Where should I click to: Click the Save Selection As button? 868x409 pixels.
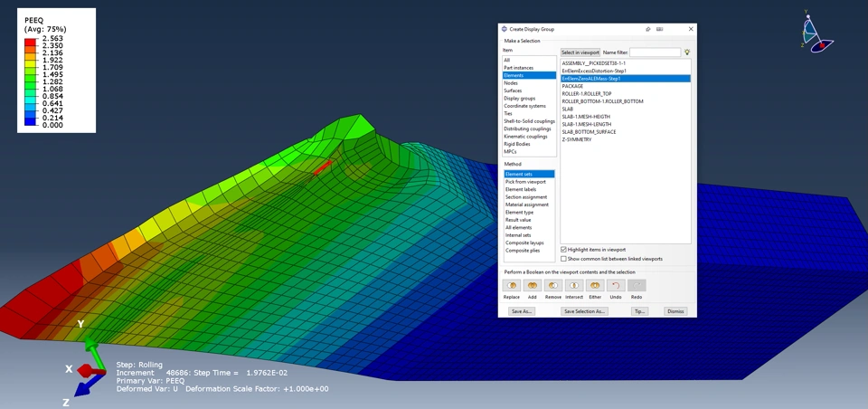[584, 311]
